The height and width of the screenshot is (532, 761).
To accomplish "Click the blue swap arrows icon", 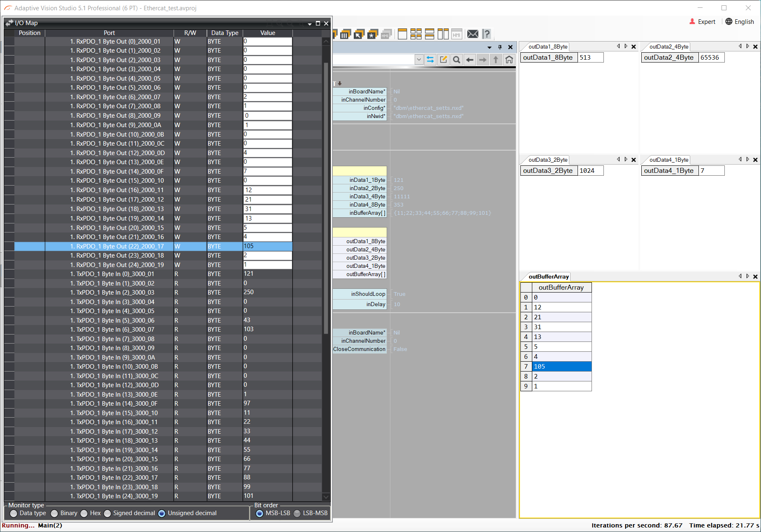I will (x=430, y=60).
